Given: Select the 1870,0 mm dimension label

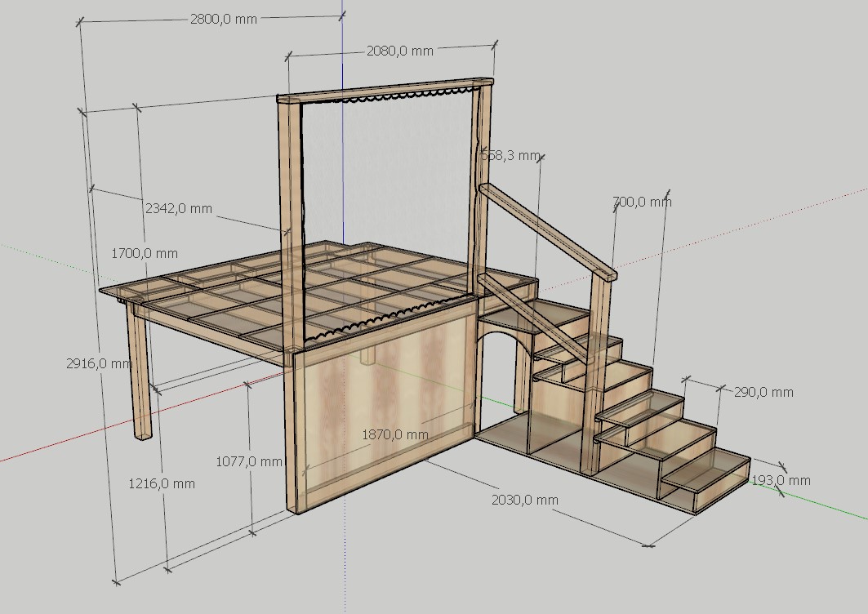Looking at the screenshot, I should (394, 434).
